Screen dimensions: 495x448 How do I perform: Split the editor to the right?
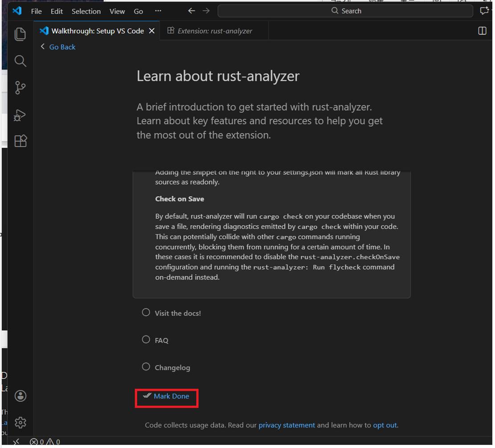point(482,31)
